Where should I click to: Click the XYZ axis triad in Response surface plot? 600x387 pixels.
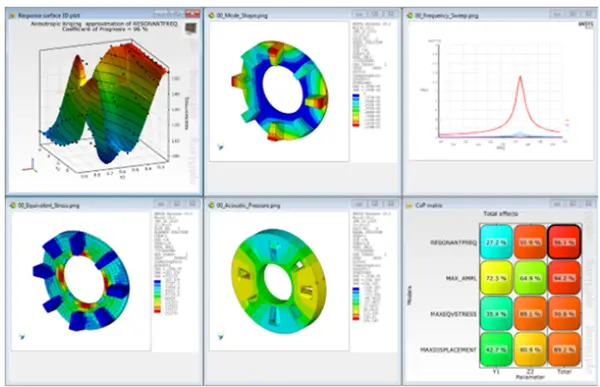click(x=30, y=167)
